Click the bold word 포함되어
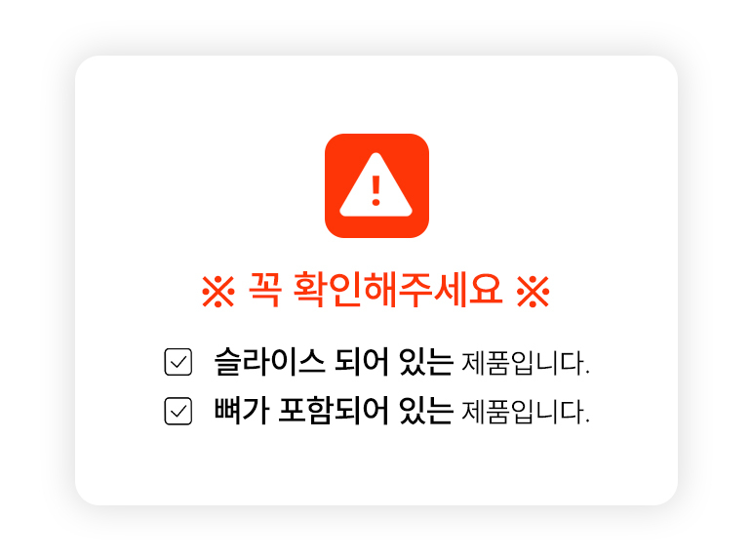This screenshot has height=560, width=751. [x=334, y=411]
